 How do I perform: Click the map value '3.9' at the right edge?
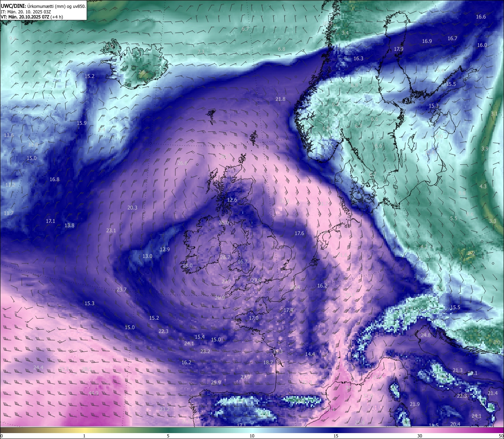point(485,149)
